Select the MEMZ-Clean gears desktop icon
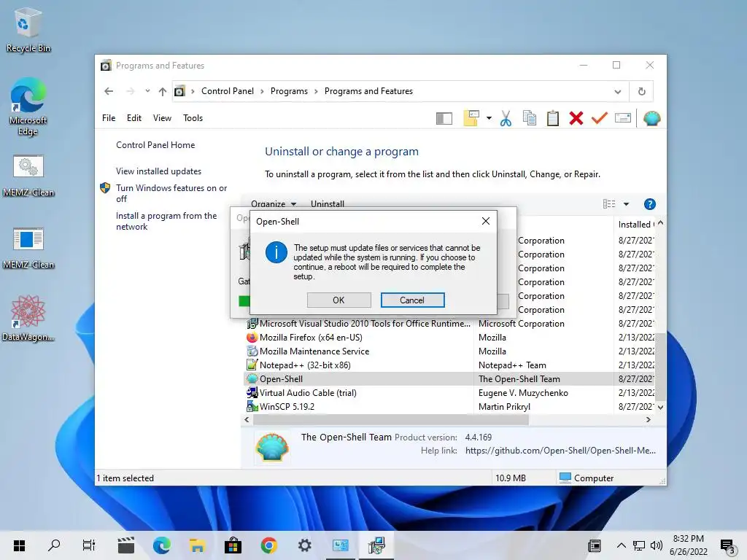 (x=28, y=175)
